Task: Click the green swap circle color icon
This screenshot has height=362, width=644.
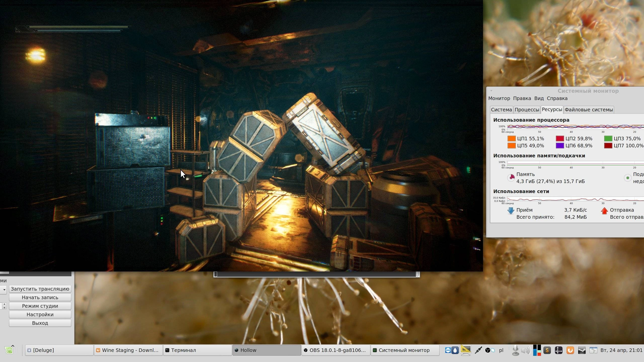Action: 628,178
